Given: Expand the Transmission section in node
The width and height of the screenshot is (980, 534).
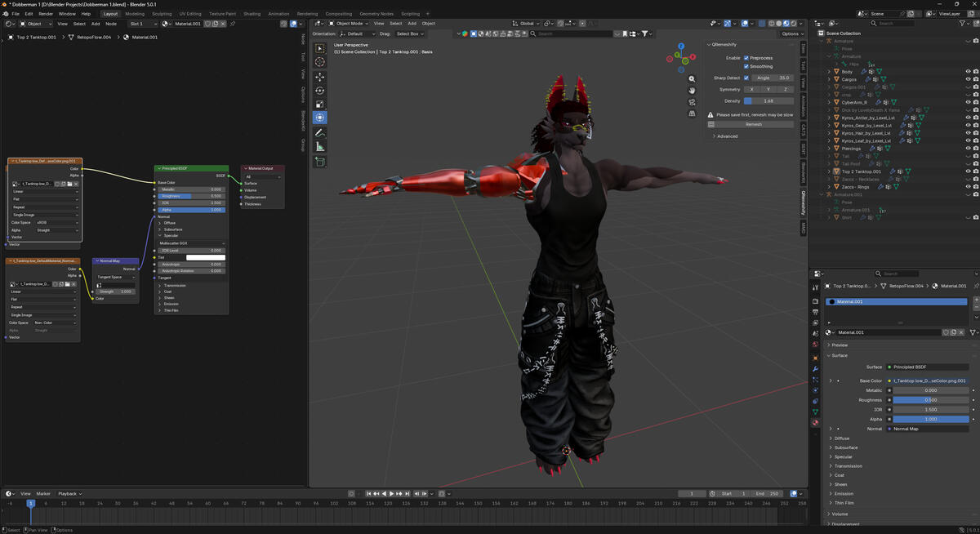Looking at the screenshot, I should (x=175, y=285).
